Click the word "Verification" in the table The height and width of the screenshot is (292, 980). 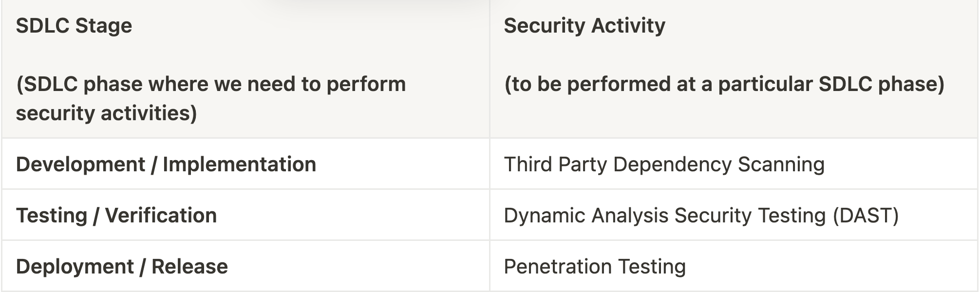click(x=161, y=216)
